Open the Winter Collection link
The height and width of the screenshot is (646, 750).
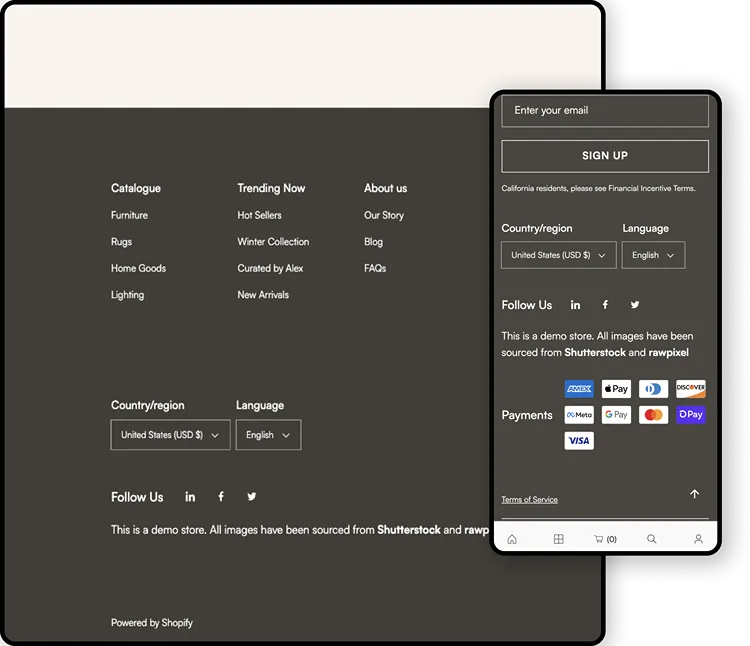coord(273,242)
